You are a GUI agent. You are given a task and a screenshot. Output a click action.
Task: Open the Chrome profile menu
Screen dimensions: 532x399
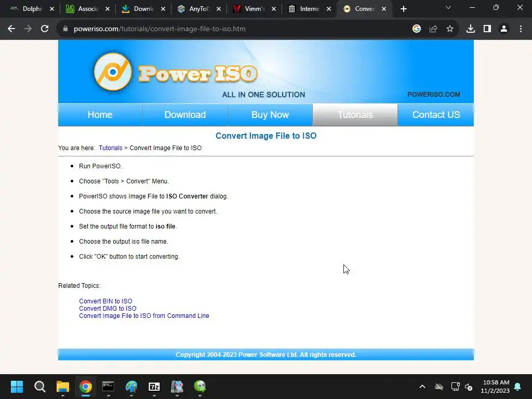[504, 29]
